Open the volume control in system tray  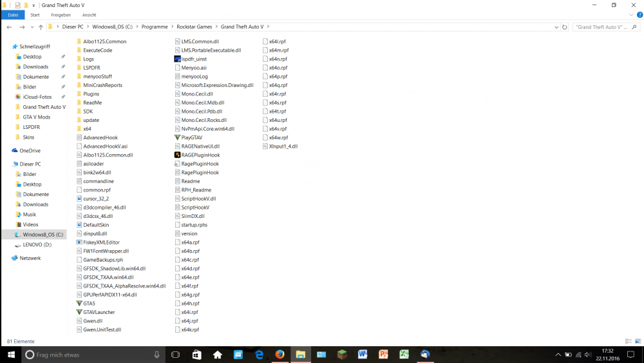588,355
